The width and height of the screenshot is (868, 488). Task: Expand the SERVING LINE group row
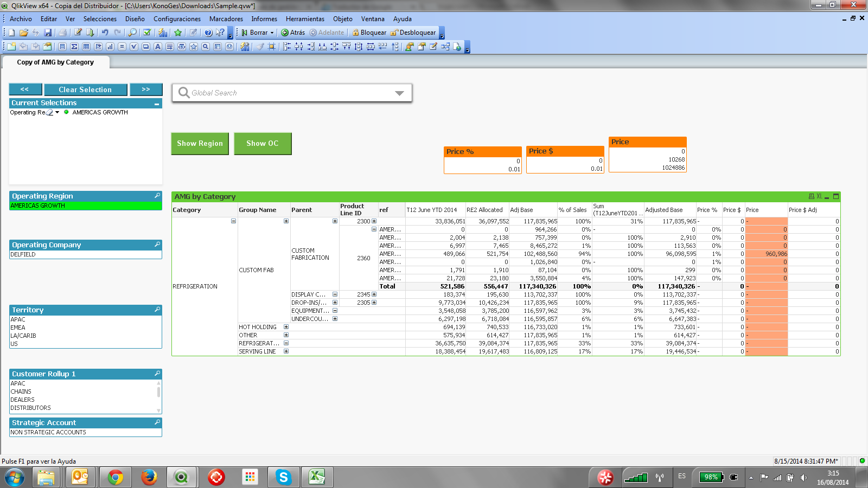(x=286, y=351)
